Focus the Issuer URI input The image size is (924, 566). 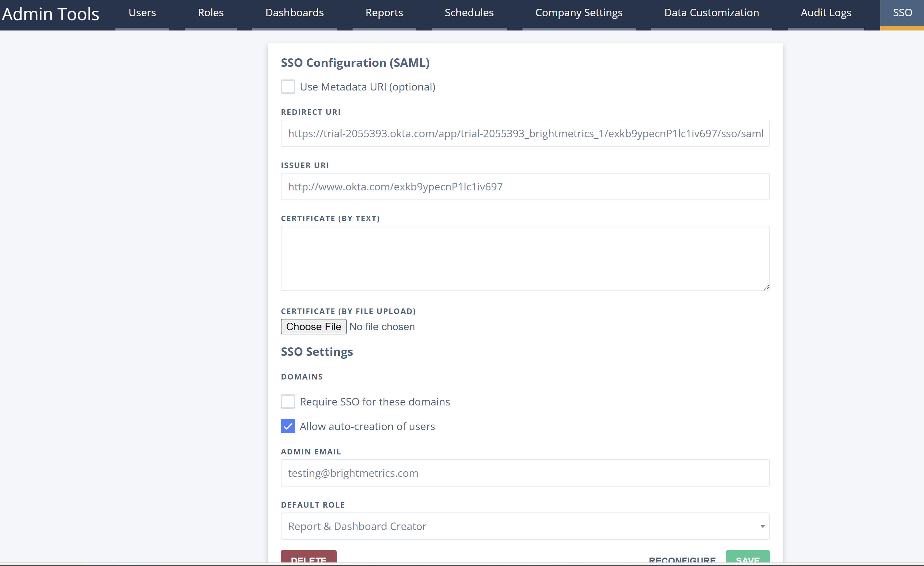pyautogui.click(x=525, y=187)
